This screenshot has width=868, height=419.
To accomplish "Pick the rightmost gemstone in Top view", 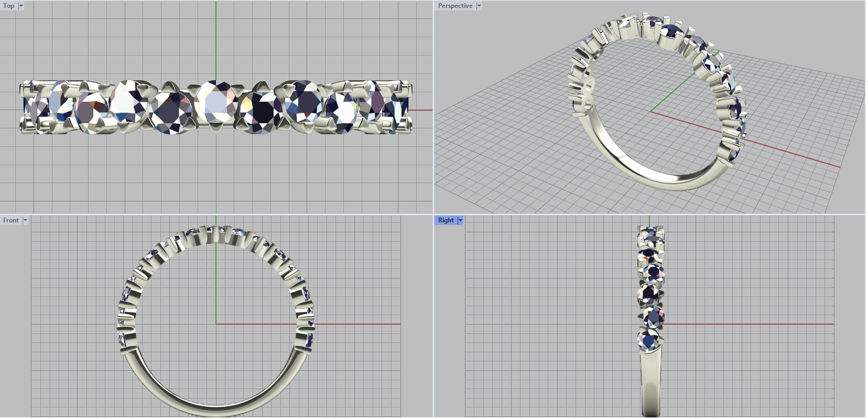I will coord(398,107).
